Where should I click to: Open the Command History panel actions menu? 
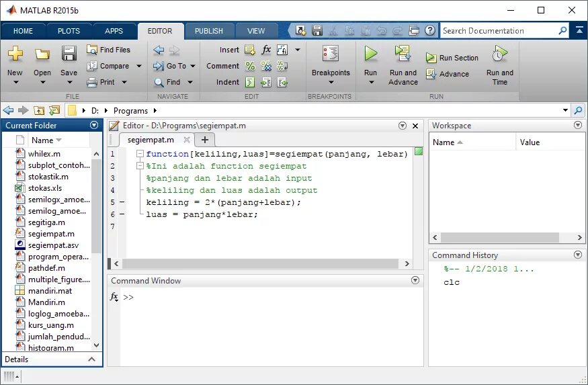coord(578,255)
